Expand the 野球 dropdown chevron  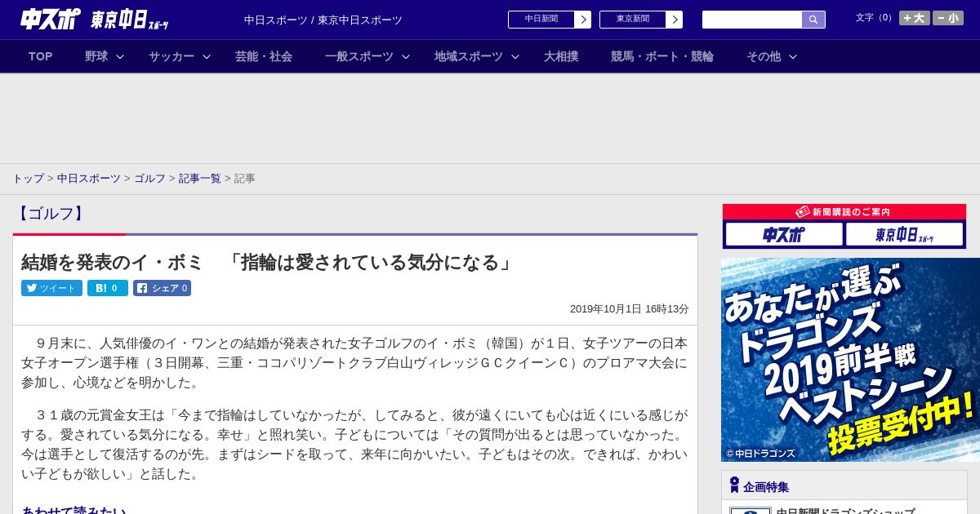(120, 56)
